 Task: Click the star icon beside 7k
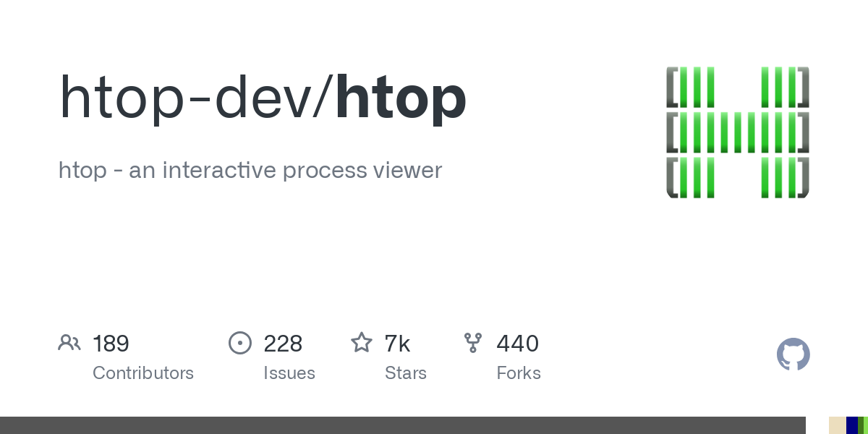point(362,343)
